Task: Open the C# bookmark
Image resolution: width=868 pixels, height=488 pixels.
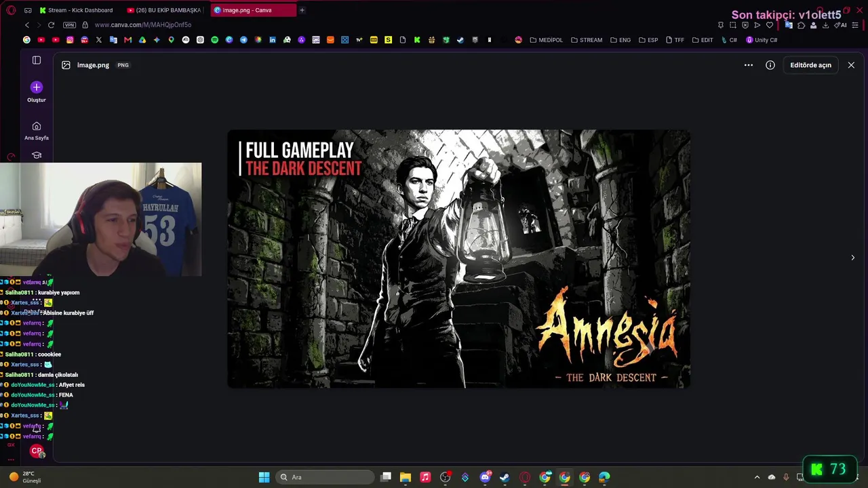Action: (x=729, y=40)
